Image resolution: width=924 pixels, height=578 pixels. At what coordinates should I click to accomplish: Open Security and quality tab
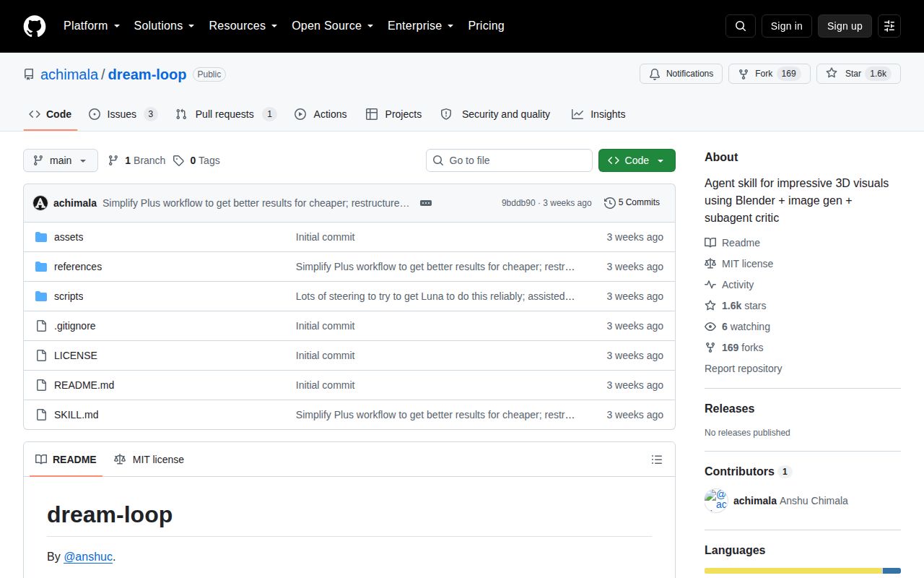(x=495, y=114)
